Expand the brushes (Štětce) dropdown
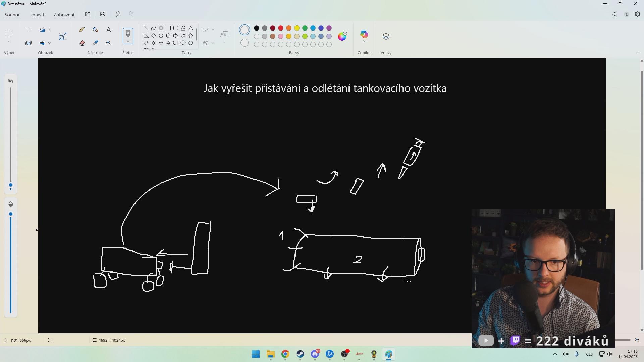Image resolution: width=644 pixels, height=362 pixels. pos(128,42)
